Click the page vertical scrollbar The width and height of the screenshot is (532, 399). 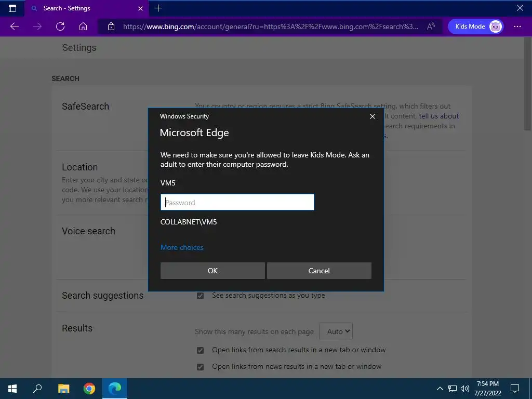coord(528,85)
